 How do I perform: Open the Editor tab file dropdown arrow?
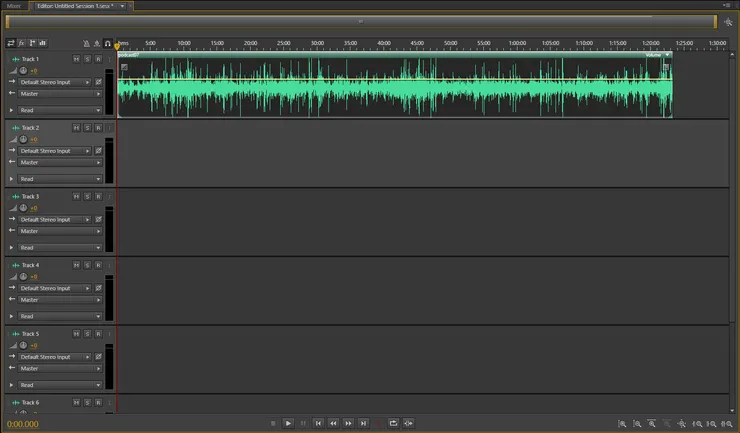[x=122, y=6]
